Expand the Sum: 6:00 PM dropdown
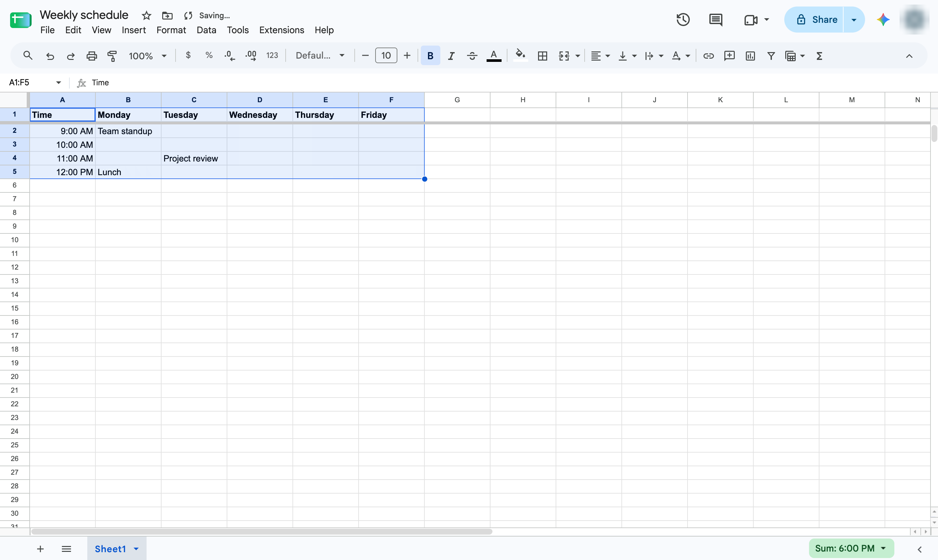Image resolution: width=938 pixels, height=560 pixels. pos(851,548)
